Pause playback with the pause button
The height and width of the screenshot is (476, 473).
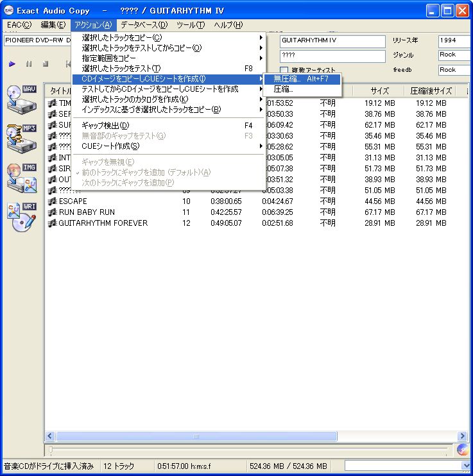29,64
